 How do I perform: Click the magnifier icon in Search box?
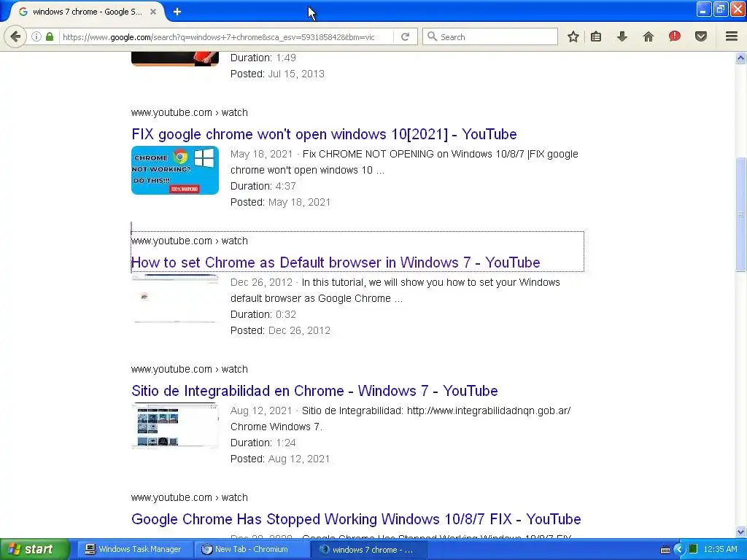[x=432, y=36]
